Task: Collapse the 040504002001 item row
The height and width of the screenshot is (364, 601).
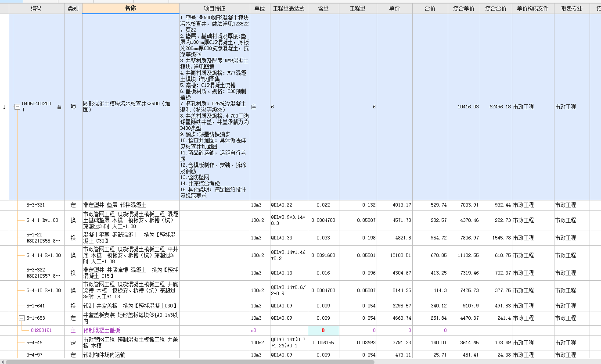Action: click(18, 107)
